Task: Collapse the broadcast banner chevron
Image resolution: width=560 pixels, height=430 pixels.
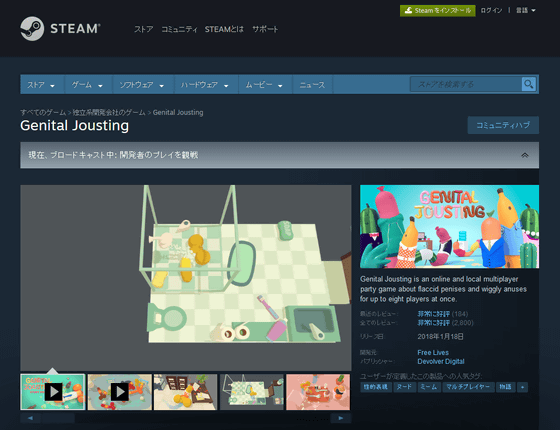Action: point(525,155)
